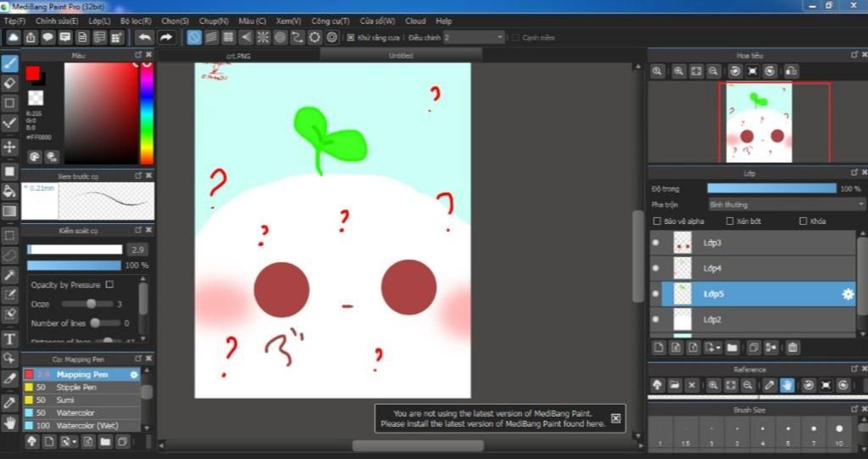Enable radial snap guide
The height and width of the screenshot is (459, 868).
click(263, 37)
